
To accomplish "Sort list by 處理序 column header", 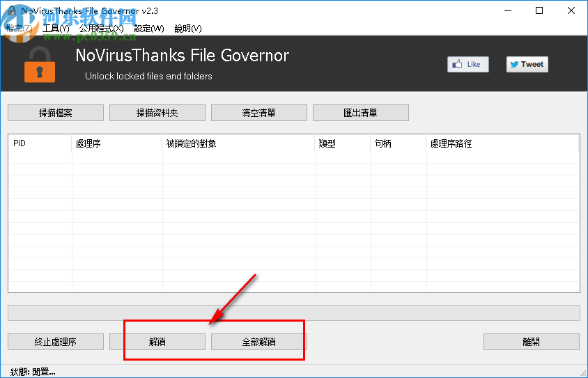I will 116,143.
